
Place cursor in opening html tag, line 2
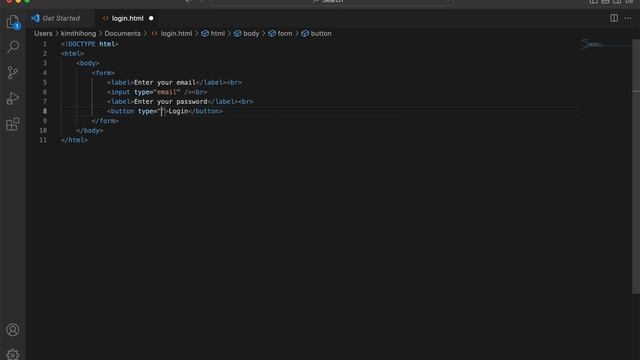point(72,53)
